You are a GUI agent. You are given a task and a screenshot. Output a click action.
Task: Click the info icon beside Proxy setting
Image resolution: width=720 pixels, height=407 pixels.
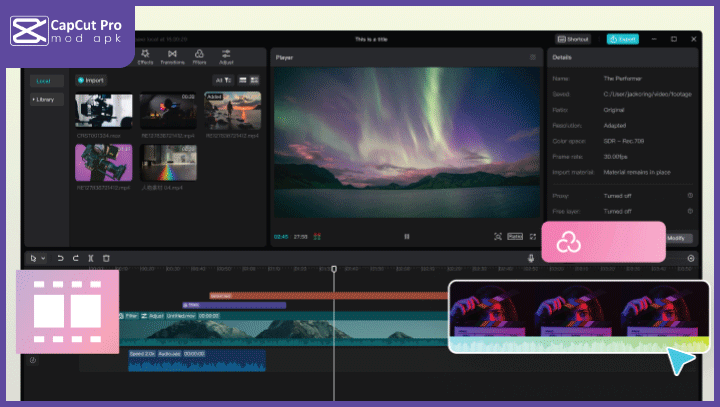[690, 195]
